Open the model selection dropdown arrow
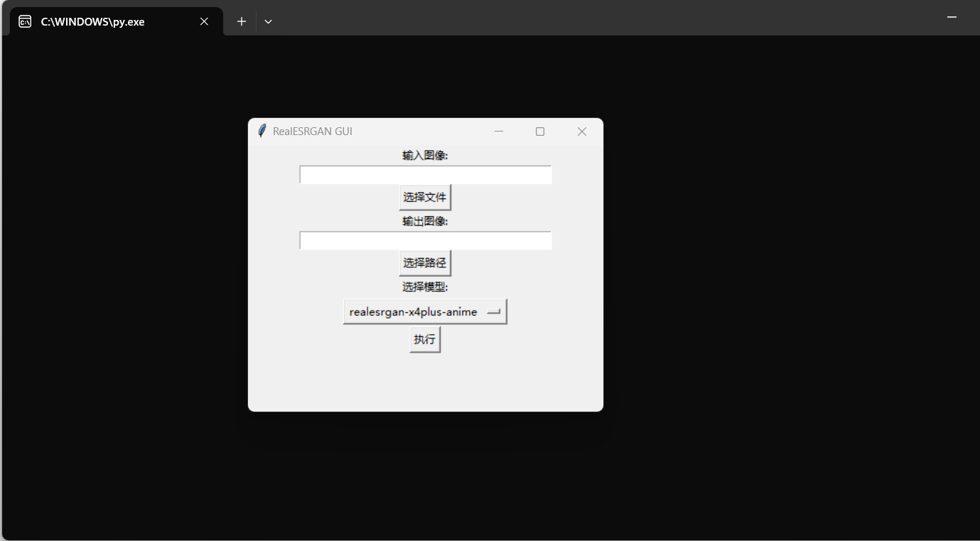Image resolution: width=980 pixels, height=541 pixels. point(494,311)
